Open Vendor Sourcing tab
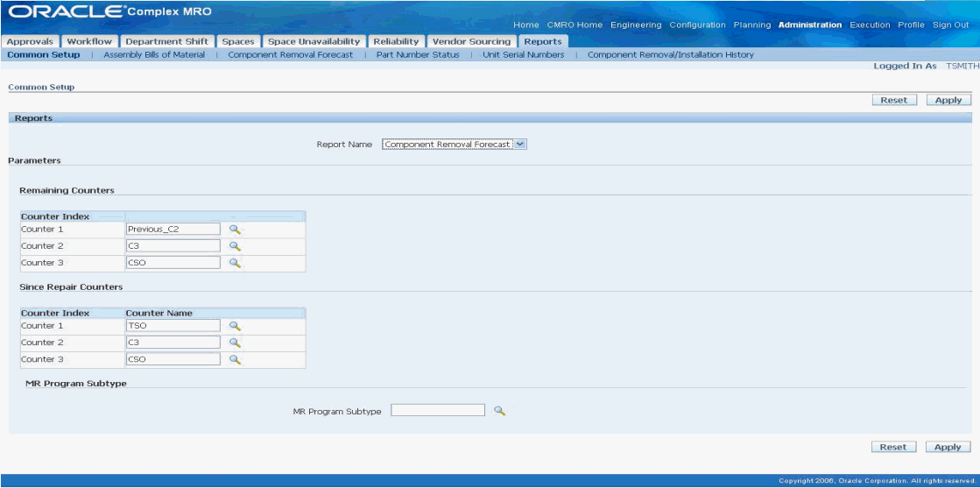Viewport: 980px width, 488px height. click(472, 41)
